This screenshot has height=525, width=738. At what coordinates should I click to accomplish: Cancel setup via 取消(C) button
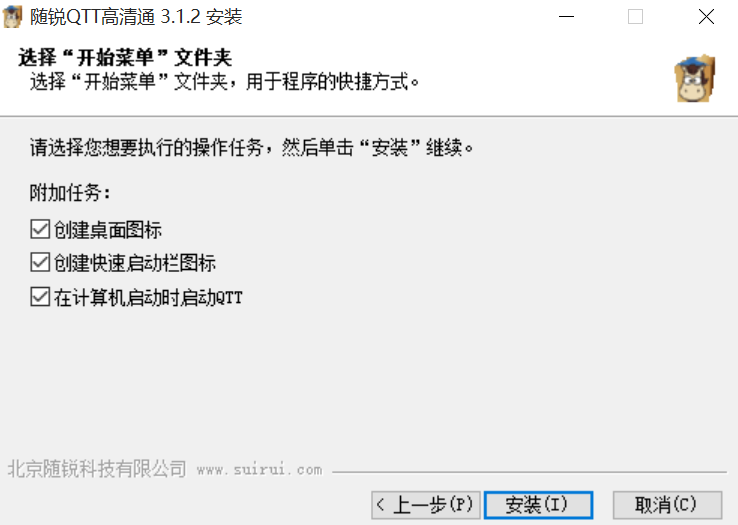pos(667,505)
